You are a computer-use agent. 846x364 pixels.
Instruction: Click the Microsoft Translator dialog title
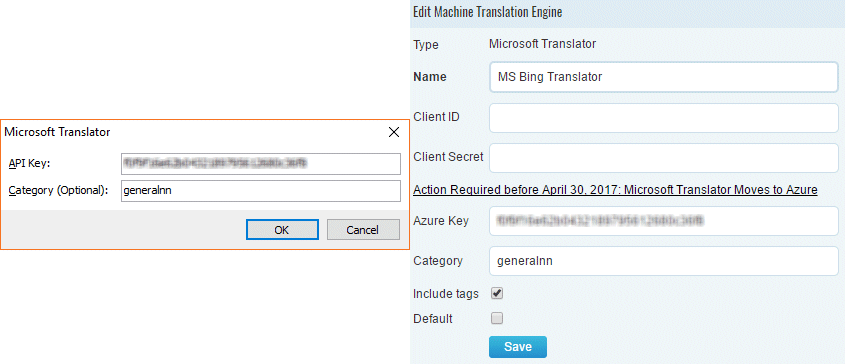coord(57,132)
